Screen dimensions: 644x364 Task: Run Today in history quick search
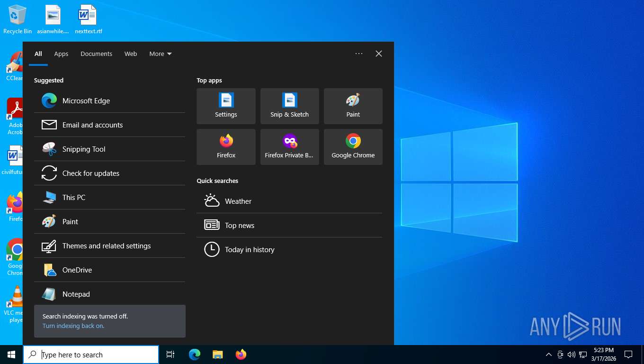pos(289,249)
